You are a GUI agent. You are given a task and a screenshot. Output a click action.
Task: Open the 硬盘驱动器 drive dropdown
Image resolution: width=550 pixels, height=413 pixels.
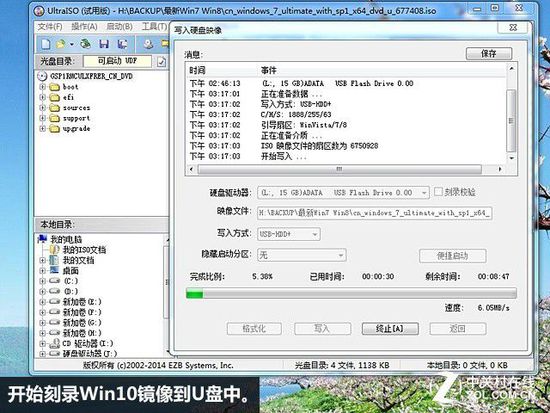[x=424, y=193]
